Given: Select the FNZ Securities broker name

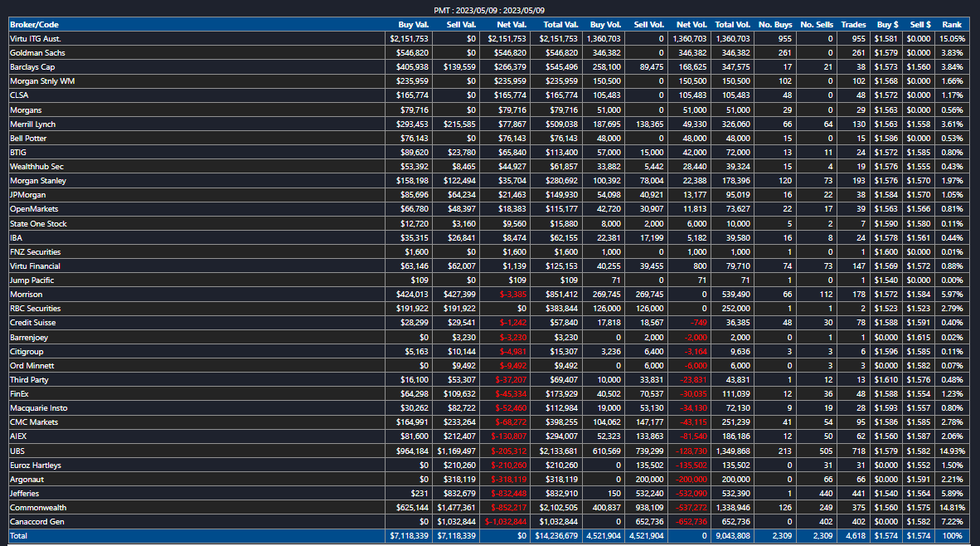Looking at the screenshot, I should [35, 252].
